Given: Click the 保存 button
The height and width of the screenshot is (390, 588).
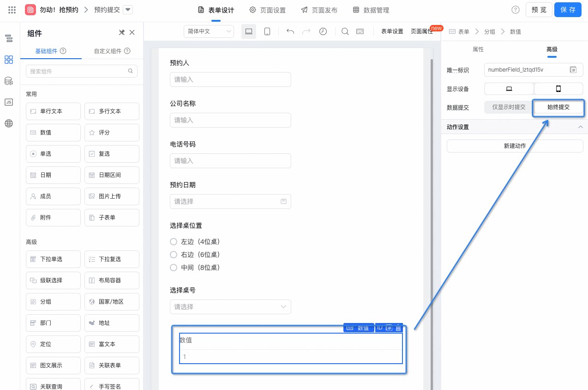Looking at the screenshot, I should (x=568, y=10).
